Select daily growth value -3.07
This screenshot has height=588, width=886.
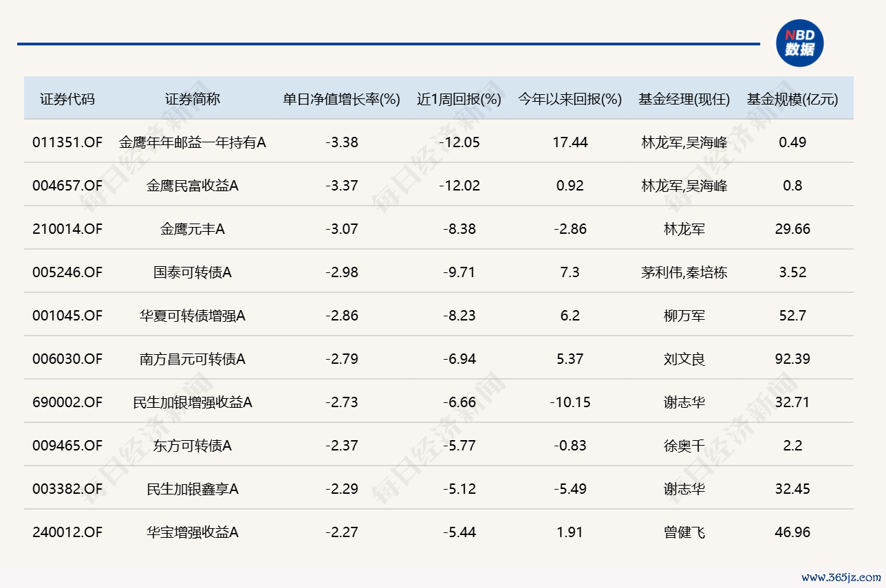(x=342, y=229)
